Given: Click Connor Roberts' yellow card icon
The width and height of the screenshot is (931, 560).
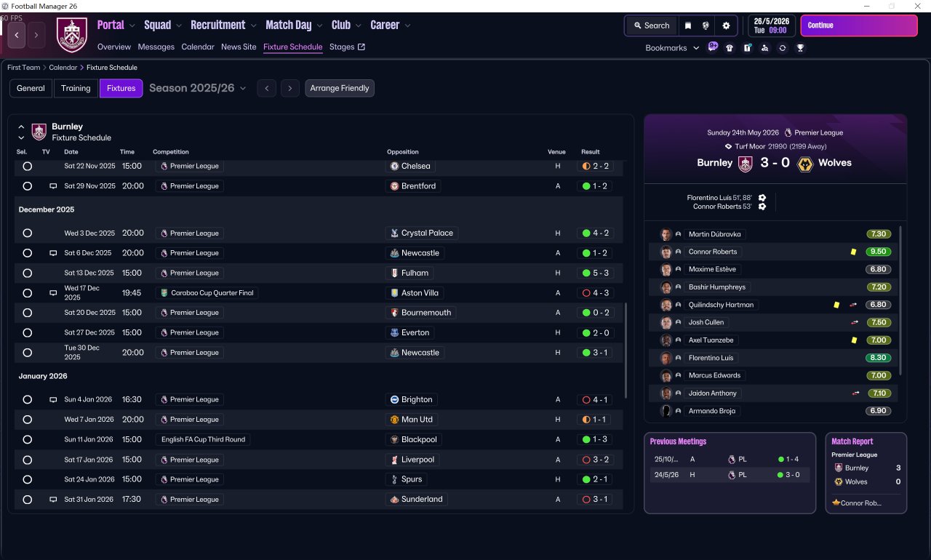Looking at the screenshot, I should (x=853, y=252).
